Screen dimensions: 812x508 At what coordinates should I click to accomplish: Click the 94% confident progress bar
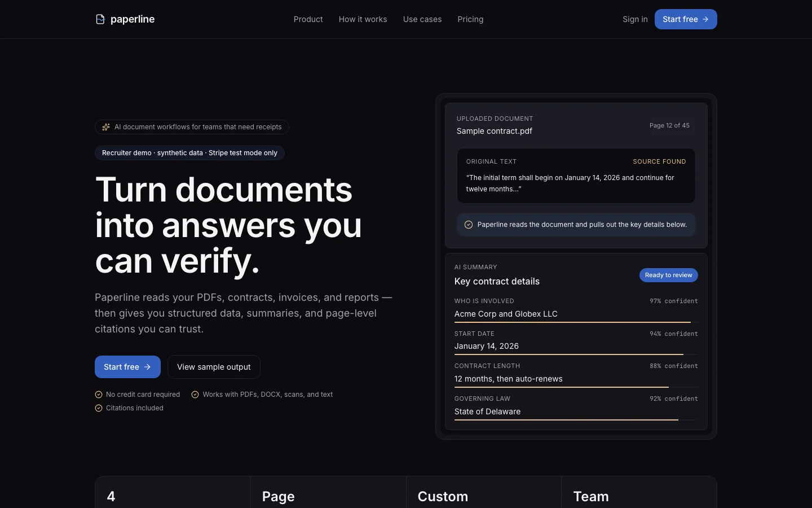tap(576, 354)
